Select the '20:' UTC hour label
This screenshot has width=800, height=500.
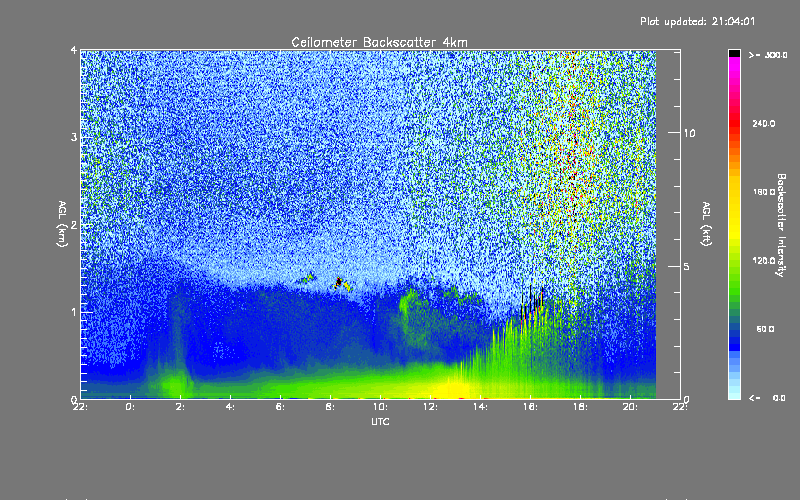point(630,407)
